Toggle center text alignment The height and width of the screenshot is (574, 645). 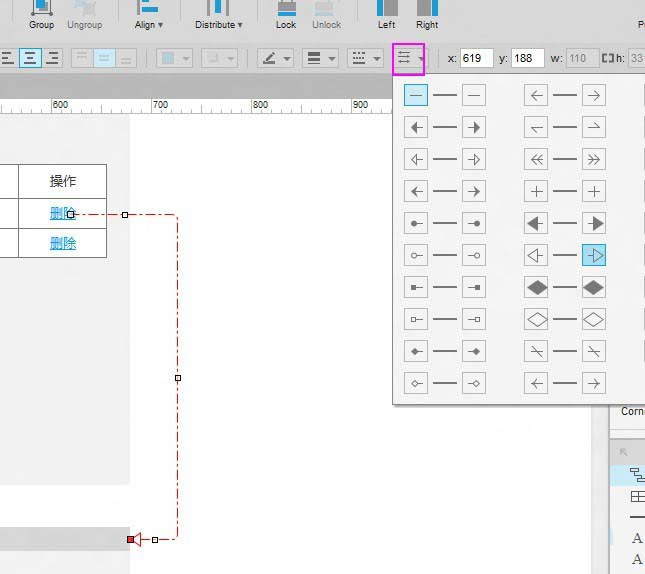(x=31, y=58)
